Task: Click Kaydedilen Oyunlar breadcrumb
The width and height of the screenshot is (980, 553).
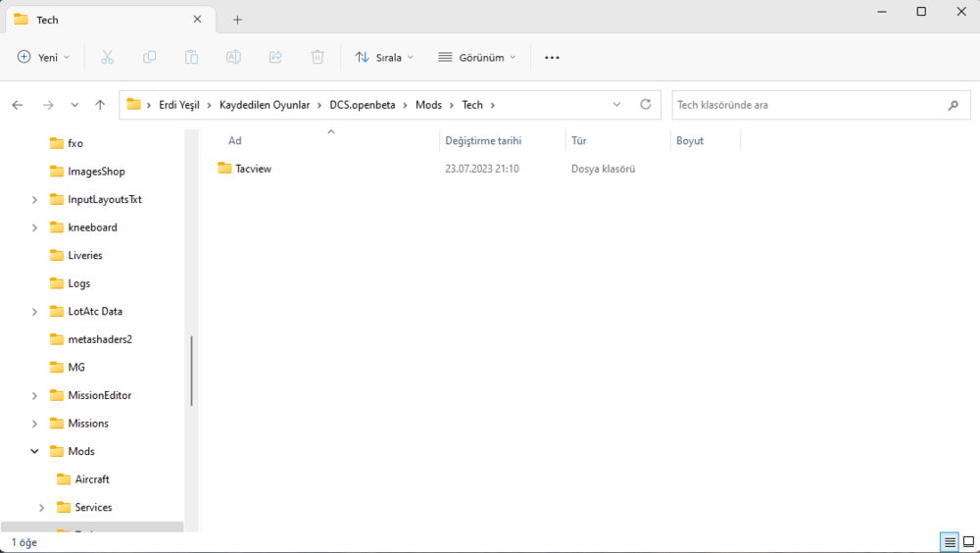Action: 265,105
